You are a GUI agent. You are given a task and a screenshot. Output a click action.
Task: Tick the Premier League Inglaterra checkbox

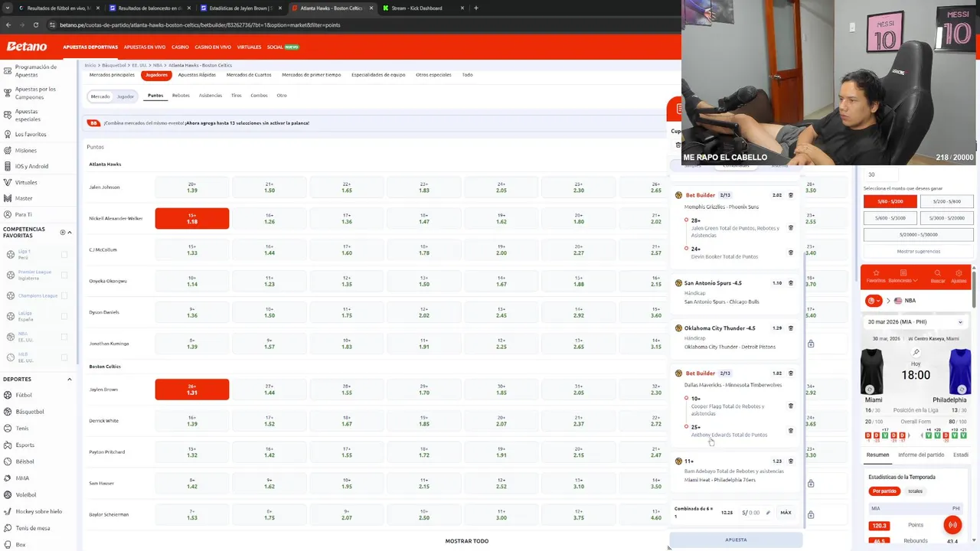[x=64, y=275]
